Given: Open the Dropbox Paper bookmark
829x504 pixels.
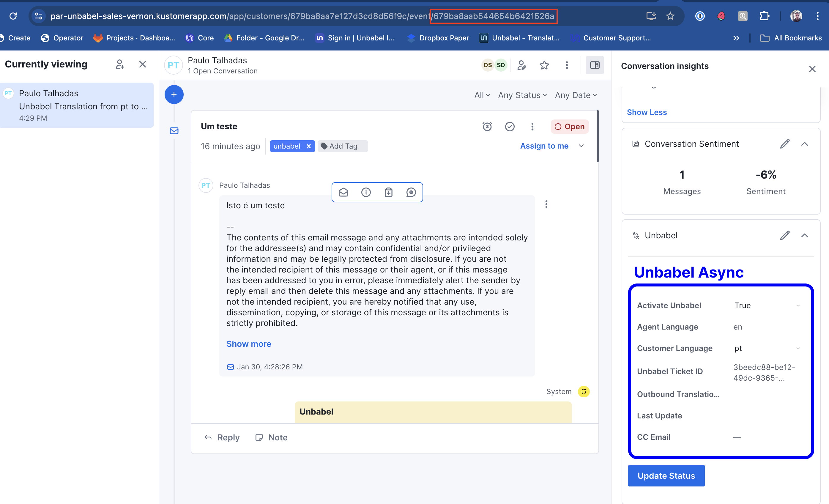Looking at the screenshot, I should (438, 38).
